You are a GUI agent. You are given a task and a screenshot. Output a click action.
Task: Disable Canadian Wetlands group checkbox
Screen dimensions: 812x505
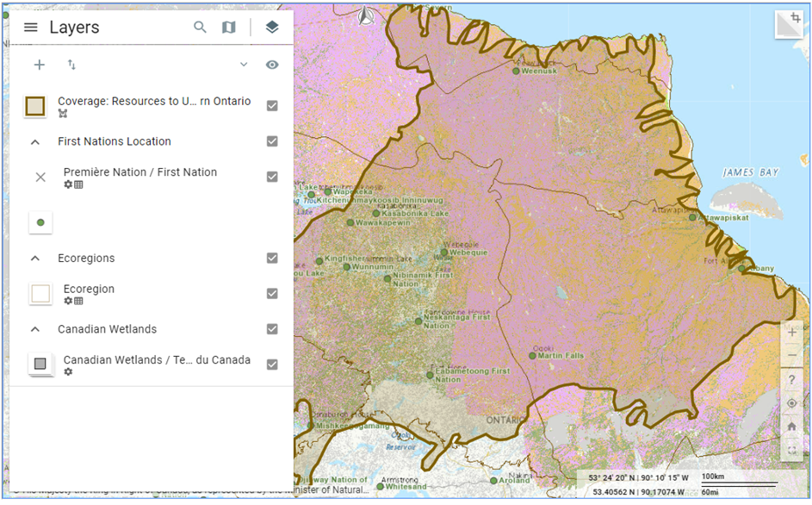[272, 328]
